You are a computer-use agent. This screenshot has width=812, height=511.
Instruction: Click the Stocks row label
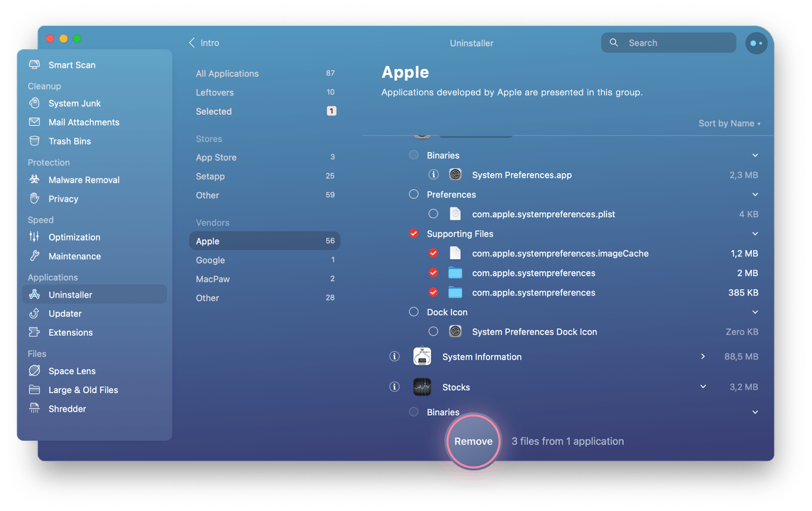pos(456,387)
